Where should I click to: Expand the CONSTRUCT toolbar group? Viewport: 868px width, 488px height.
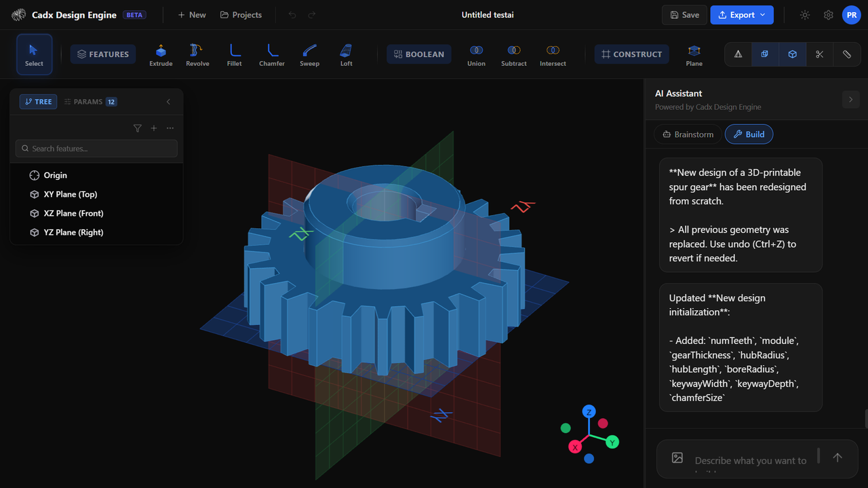[632, 54]
